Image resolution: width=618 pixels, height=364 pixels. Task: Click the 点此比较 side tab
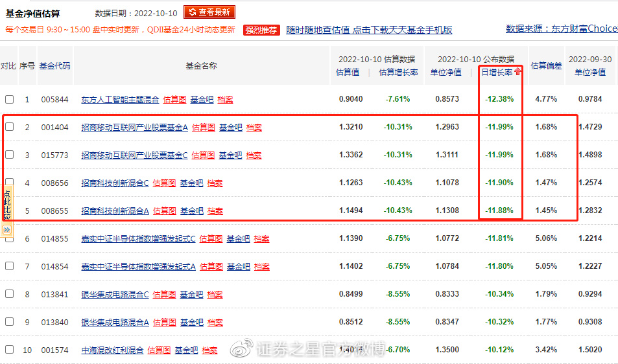click(x=6, y=205)
